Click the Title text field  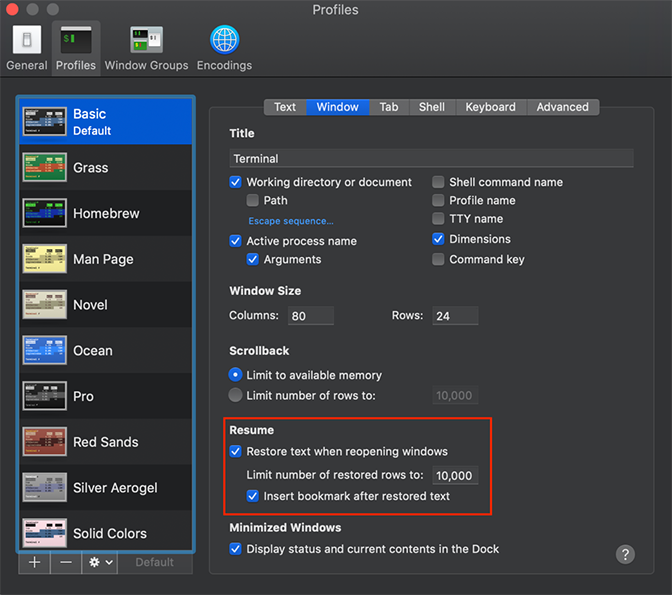[431, 158]
